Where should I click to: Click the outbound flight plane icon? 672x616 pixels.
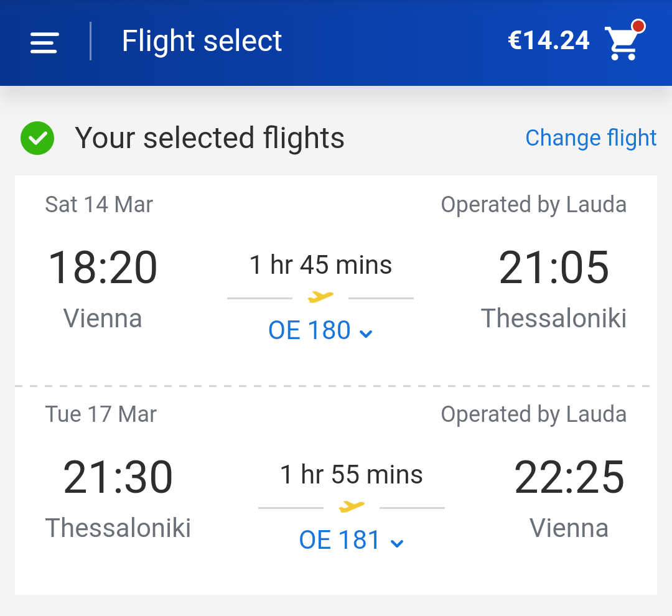point(320,297)
